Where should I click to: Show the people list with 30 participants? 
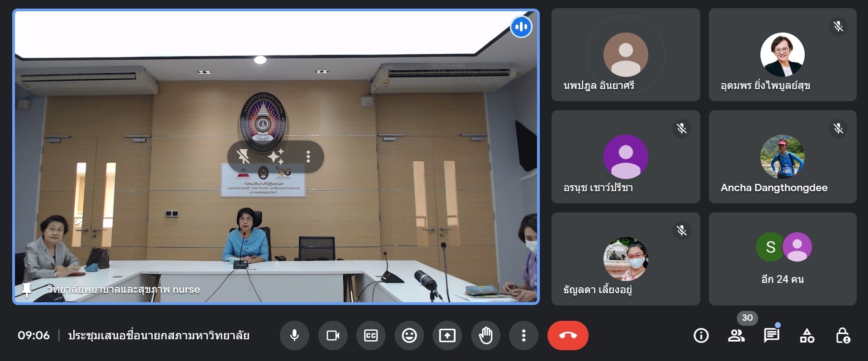pos(736,335)
